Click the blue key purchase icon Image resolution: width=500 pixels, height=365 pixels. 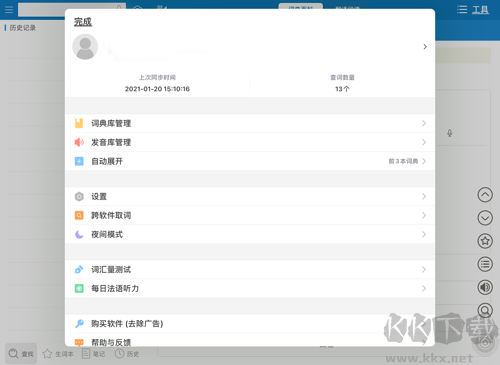coord(79,323)
